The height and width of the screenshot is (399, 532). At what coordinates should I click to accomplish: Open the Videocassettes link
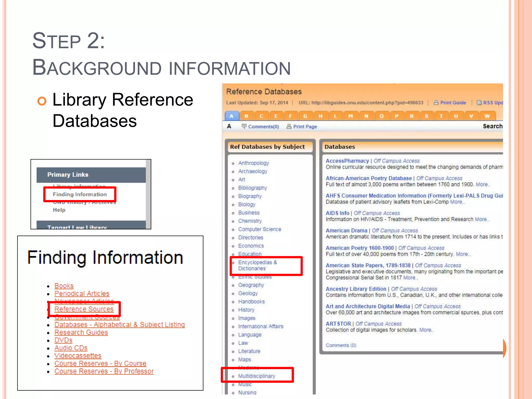coord(78,356)
